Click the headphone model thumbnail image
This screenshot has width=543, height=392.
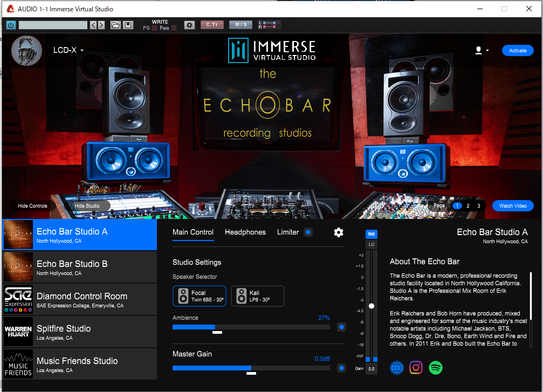click(26, 51)
